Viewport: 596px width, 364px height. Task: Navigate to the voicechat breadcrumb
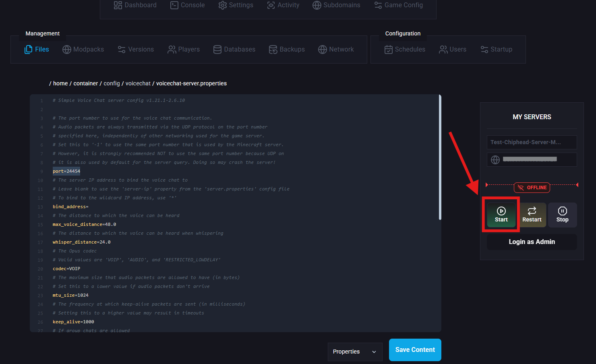(138, 83)
